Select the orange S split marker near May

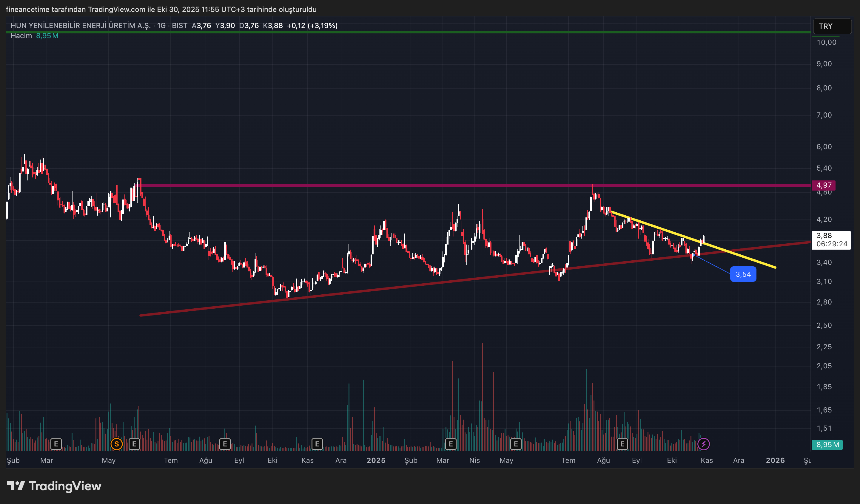116,444
